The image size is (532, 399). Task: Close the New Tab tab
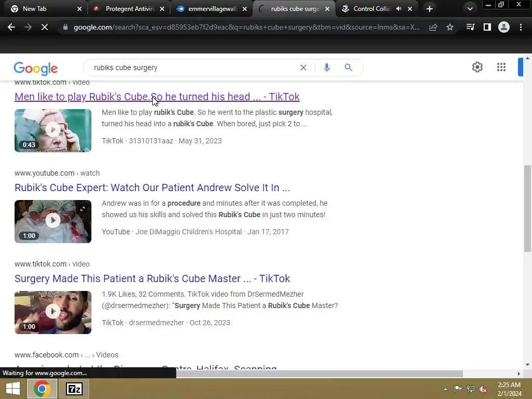tap(79, 9)
